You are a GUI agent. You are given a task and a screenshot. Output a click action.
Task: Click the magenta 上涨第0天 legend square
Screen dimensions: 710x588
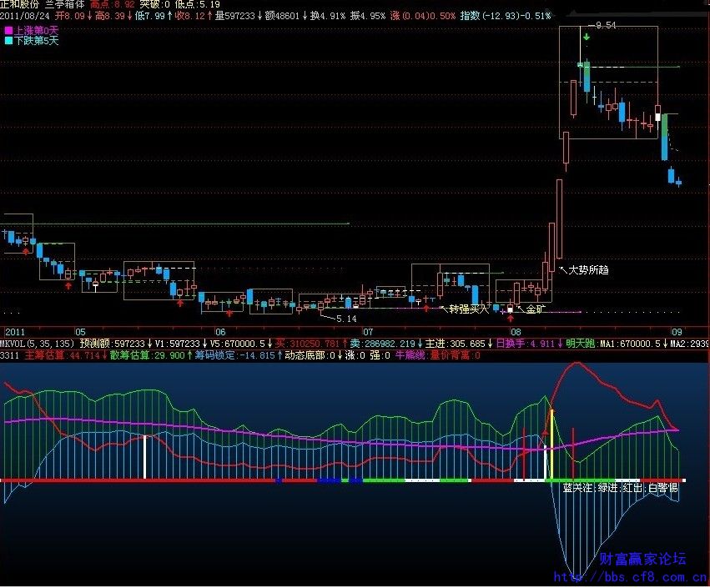[x=8, y=30]
